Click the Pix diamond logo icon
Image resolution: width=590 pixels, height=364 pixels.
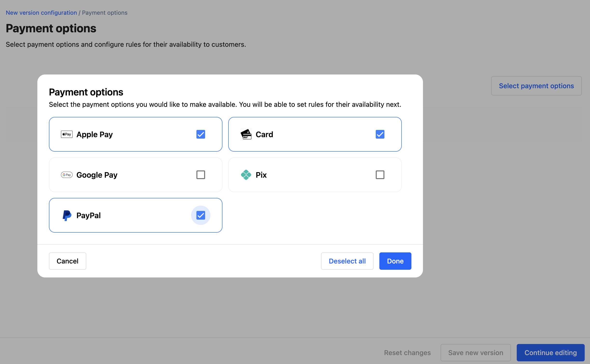point(246,175)
